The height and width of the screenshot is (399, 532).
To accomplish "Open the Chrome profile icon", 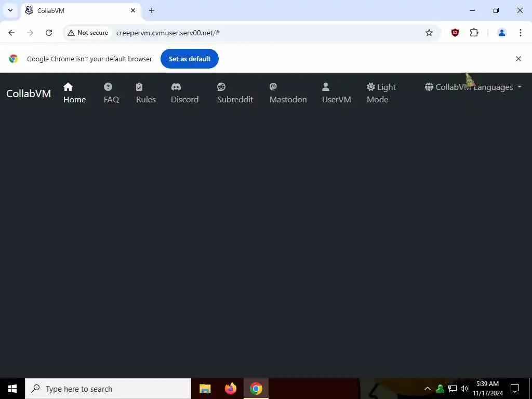I will [x=501, y=33].
